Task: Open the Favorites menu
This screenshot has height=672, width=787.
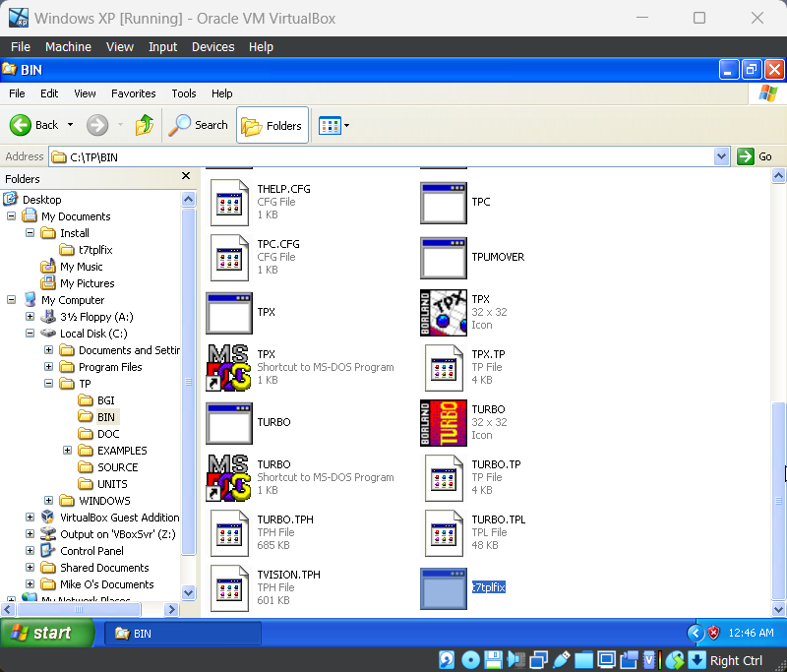Action: coord(134,93)
